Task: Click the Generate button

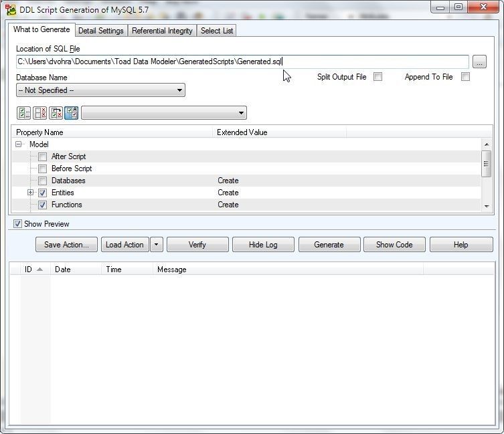Action: (x=329, y=245)
